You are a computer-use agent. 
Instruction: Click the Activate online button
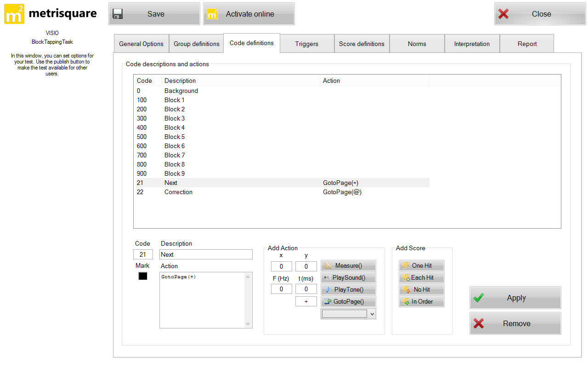point(249,14)
